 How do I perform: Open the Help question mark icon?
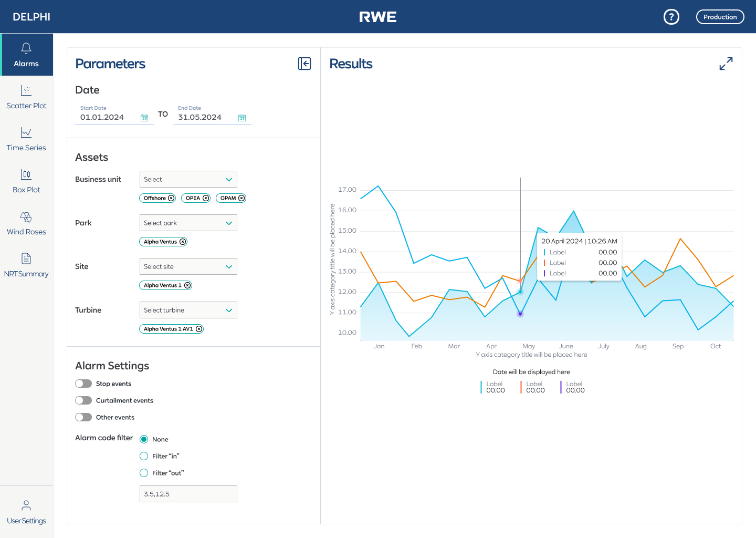click(671, 16)
